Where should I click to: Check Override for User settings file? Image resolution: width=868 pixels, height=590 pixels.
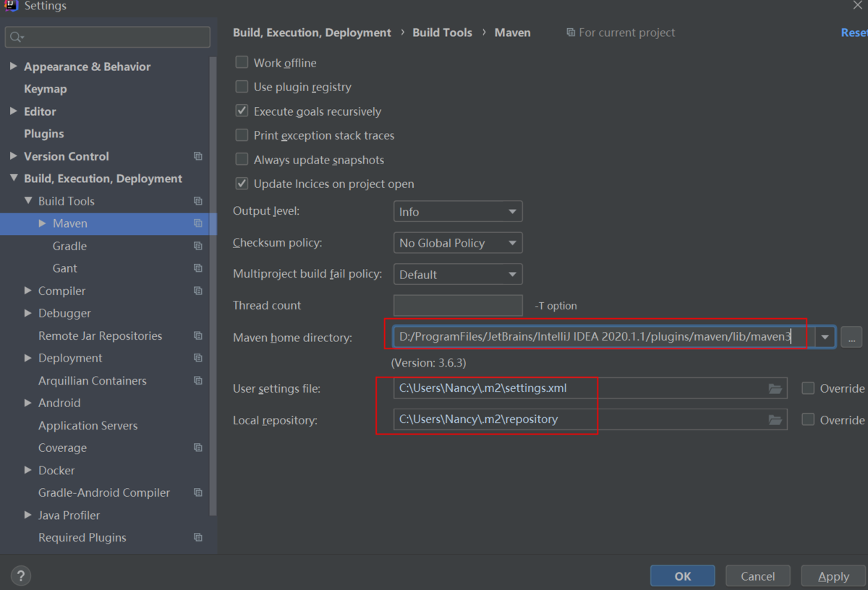coord(808,388)
